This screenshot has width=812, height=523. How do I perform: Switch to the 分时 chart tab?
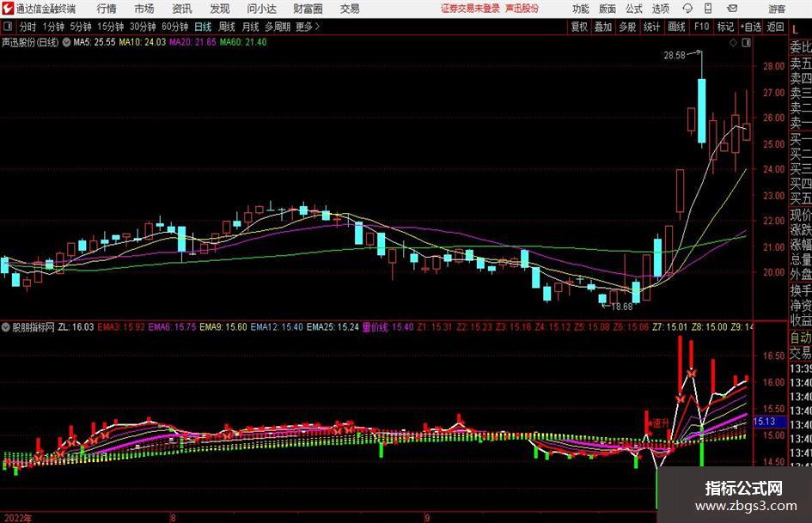[28, 27]
